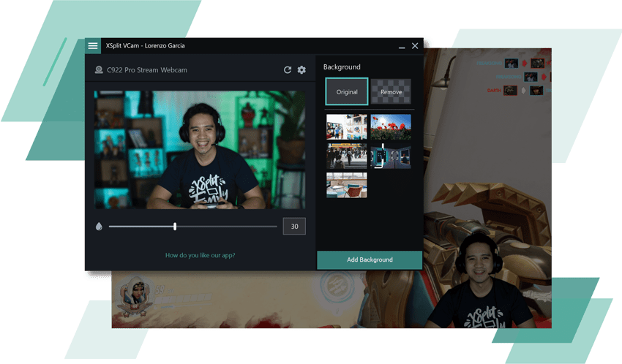Open camera settings gear icon
Image resolution: width=622 pixels, height=364 pixels.
pos(301,70)
